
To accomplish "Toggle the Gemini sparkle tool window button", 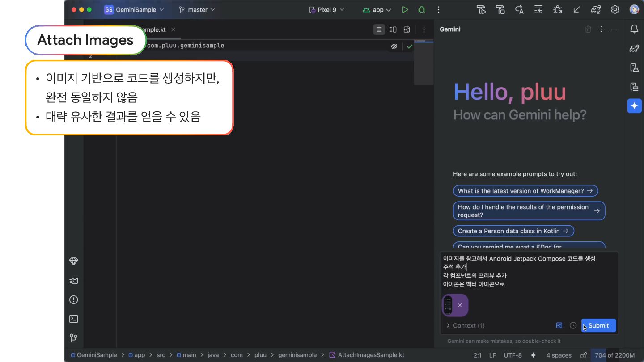I will [634, 106].
